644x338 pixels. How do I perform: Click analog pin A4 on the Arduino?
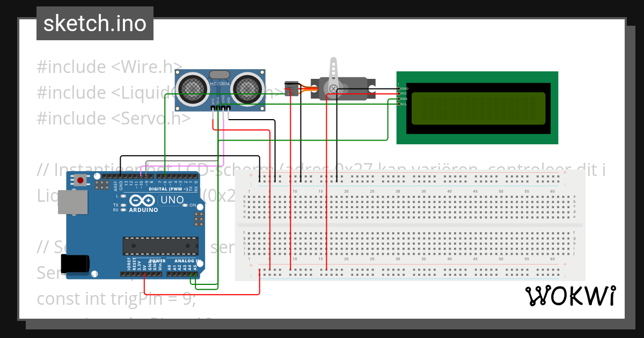coord(190,274)
